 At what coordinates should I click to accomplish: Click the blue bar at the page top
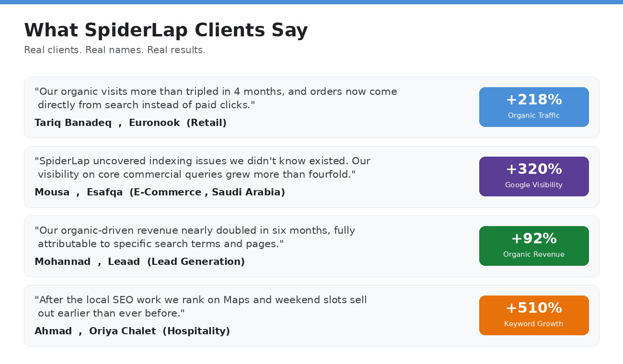(311, 2)
